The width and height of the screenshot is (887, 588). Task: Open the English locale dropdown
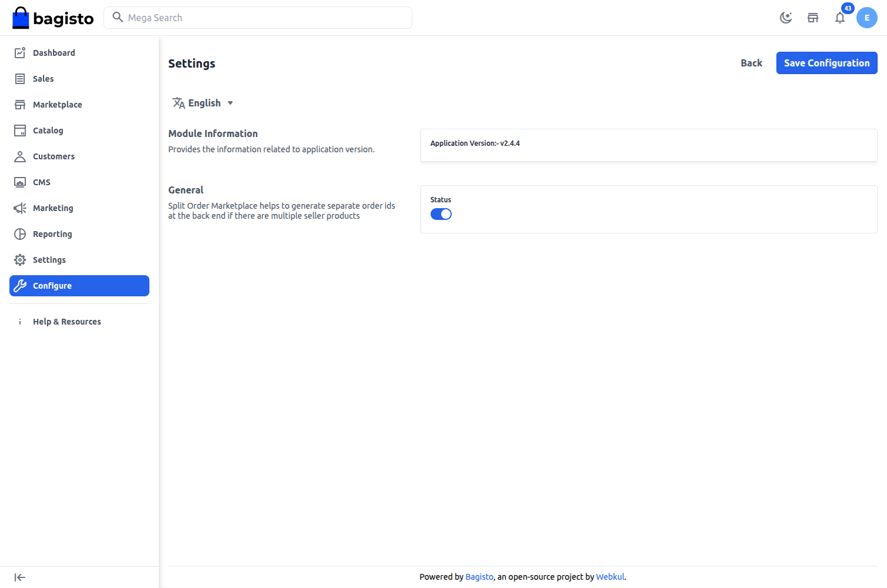click(203, 103)
